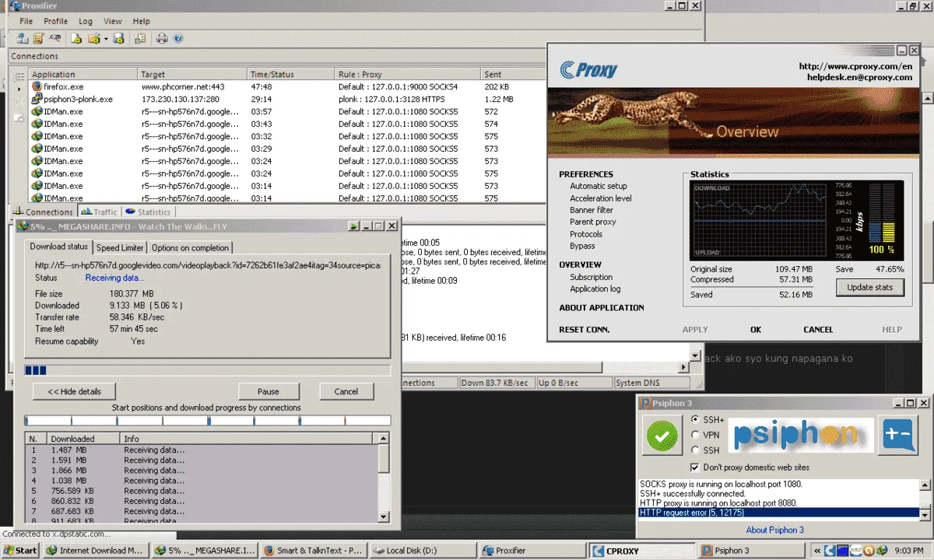Screen dimensions: 934x560
Task: Click the Psiphon log scrollbar up arrow
Action: pos(924,485)
